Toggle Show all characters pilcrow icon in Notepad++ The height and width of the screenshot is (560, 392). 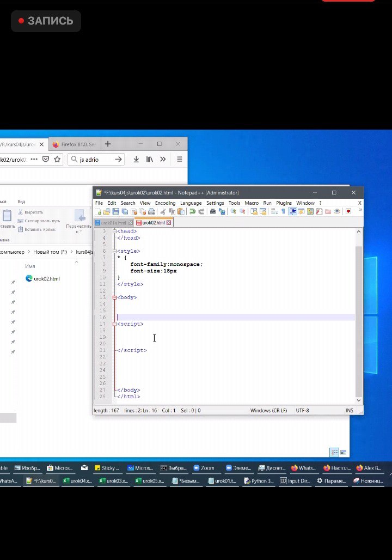coord(283,211)
